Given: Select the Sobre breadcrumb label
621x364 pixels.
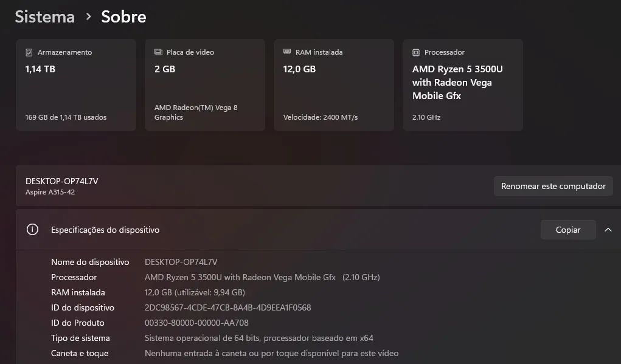Looking at the screenshot, I should (x=123, y=17).
